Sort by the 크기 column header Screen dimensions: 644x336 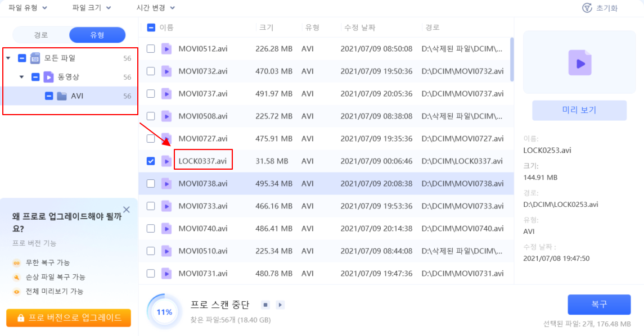point(266,28)
